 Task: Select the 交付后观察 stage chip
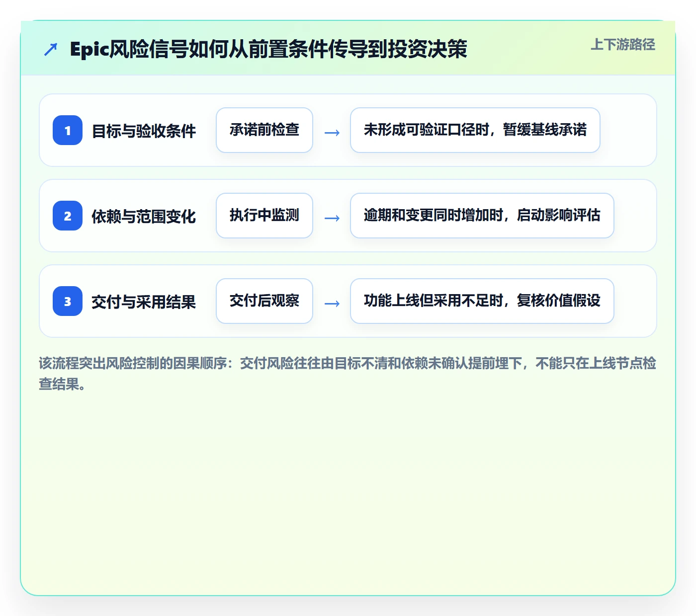pos(264,301)
